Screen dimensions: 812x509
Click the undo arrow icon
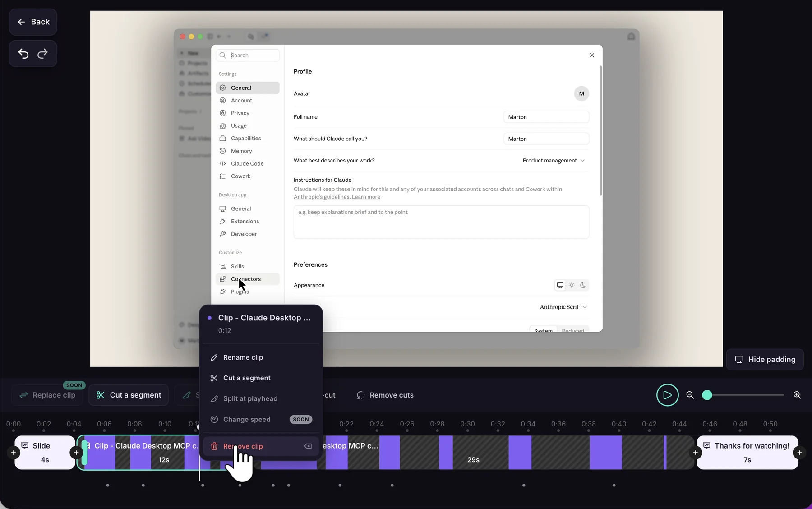[23, 54]
